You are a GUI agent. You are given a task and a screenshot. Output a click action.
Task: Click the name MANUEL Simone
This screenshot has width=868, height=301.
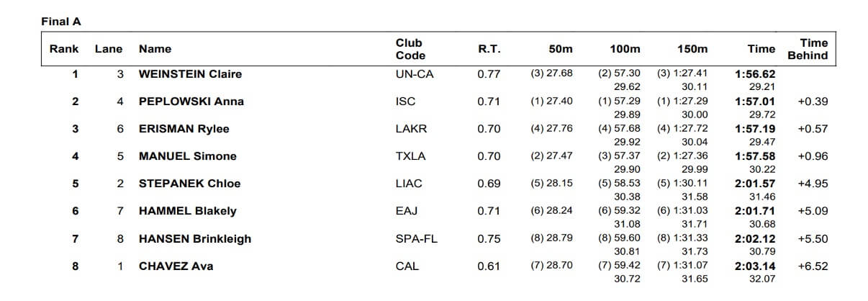click(x=187, y=156)
